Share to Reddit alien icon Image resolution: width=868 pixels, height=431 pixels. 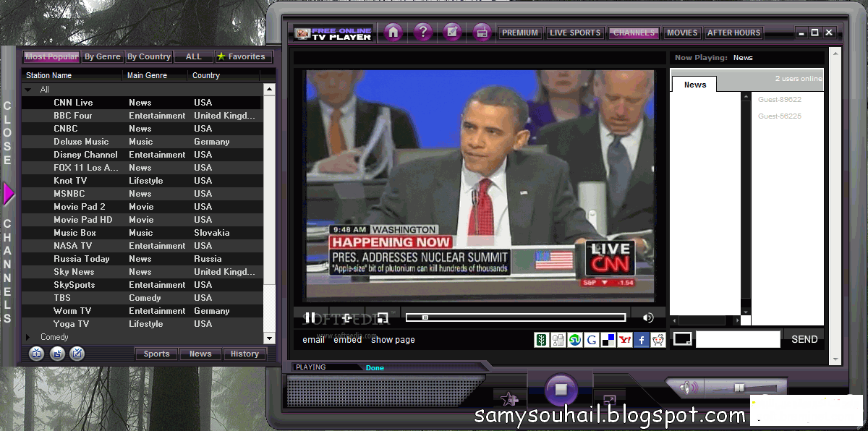(x=658, y=340)
